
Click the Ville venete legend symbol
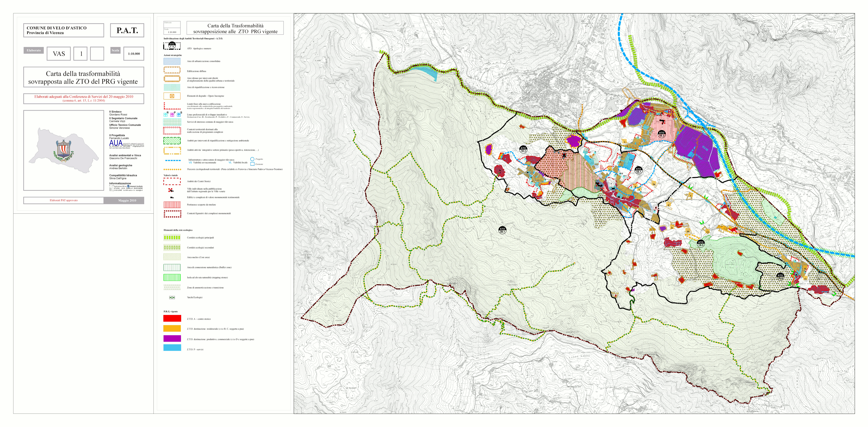point(171,190)
